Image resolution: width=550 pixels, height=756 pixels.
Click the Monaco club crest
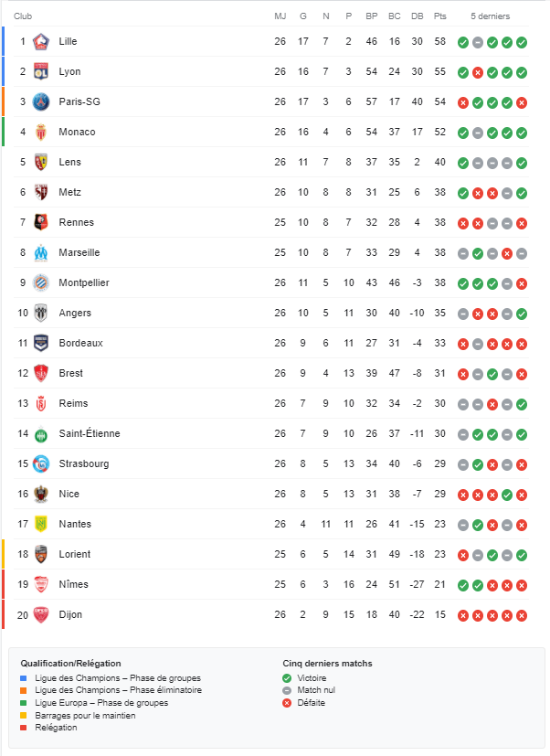(x=41, y=133)
